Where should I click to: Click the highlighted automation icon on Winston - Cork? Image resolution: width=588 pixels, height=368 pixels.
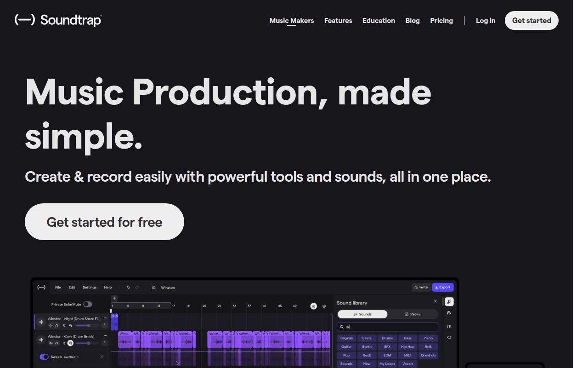[x=70, y=343]
